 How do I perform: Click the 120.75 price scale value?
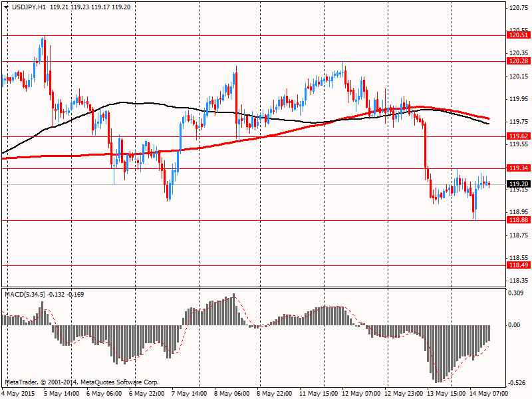[519, 8]
